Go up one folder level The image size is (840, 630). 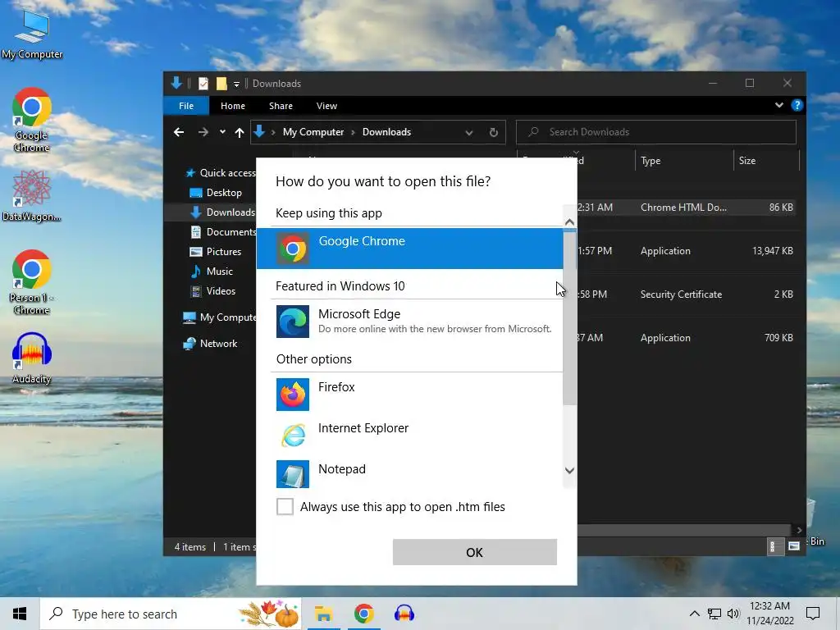tap(240, 132)
